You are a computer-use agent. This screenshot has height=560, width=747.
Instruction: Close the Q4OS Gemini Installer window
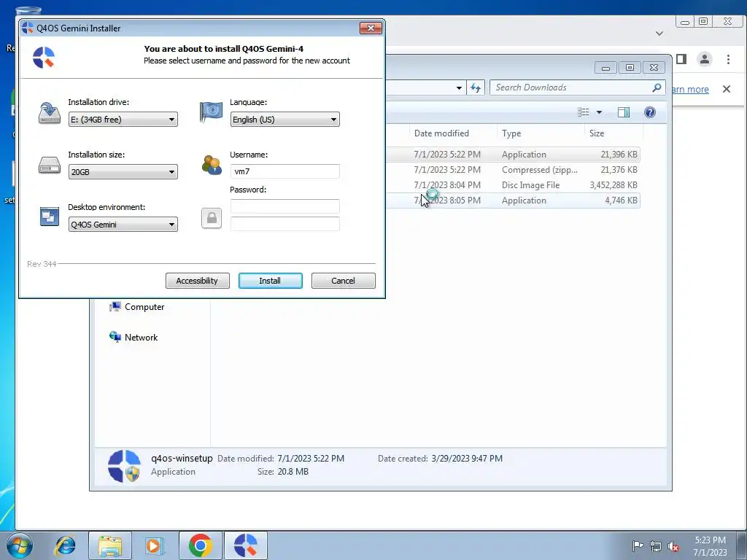[x=371, y=28]
